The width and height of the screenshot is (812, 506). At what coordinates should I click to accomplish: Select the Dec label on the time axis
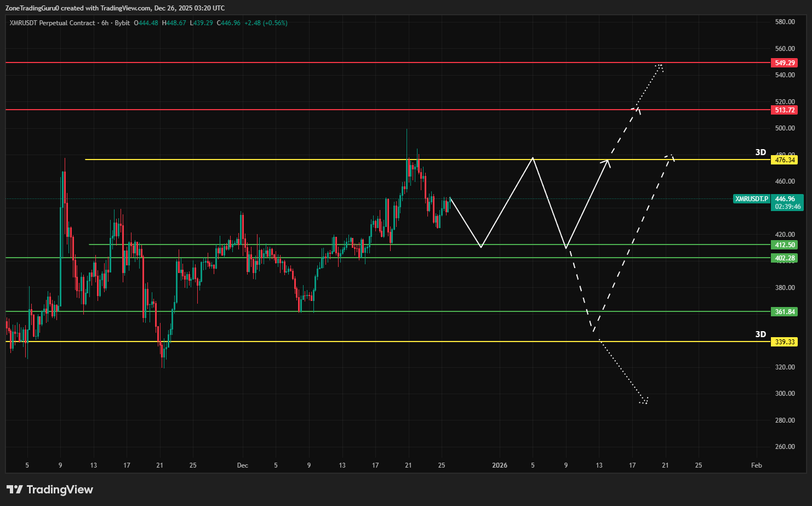[x=243, y=465]
